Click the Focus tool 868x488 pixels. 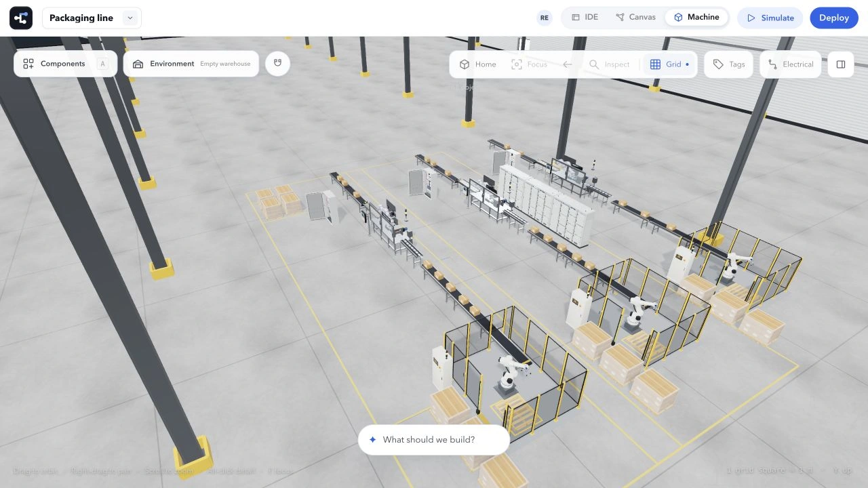click(529, 64)
